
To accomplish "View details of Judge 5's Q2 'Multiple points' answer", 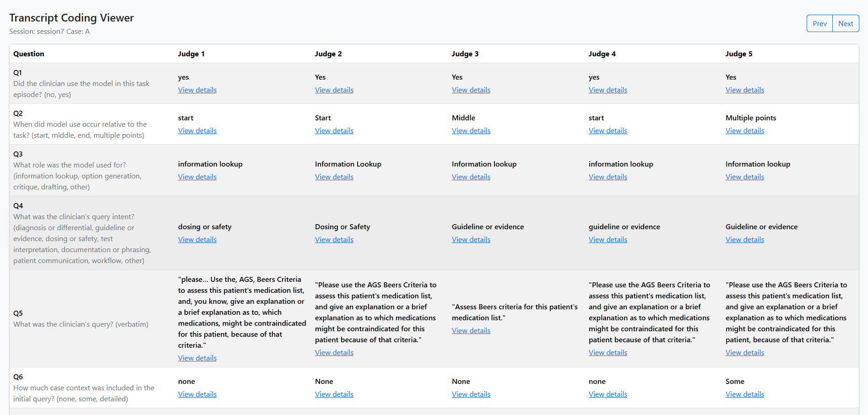I will coord(744,130).
